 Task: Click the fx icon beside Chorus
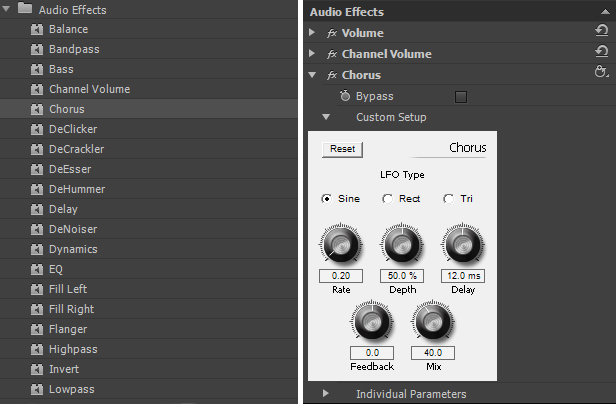332,75
